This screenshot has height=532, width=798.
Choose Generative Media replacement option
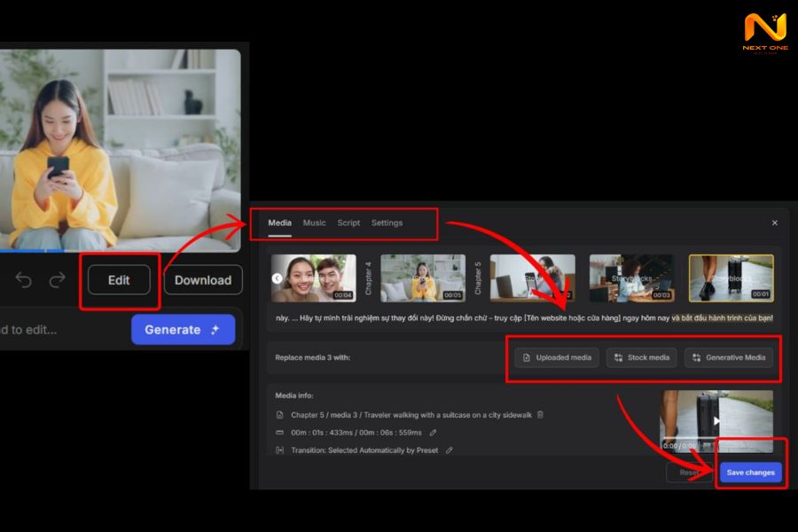click(x=728, y=357)
